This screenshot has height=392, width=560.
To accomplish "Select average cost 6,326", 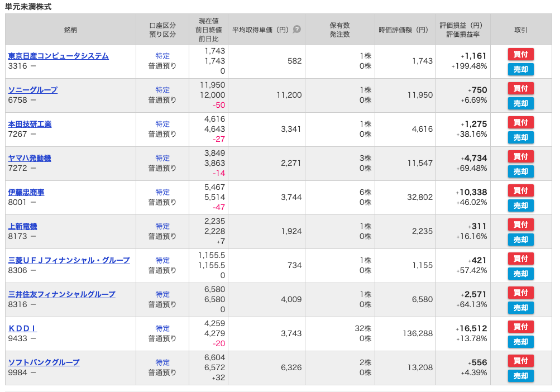I will [291, 367].
